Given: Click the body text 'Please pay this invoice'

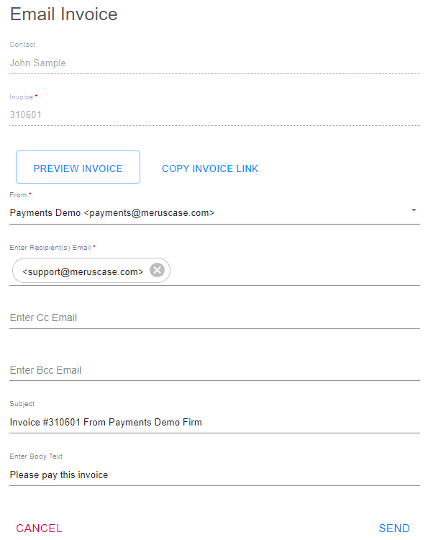Looking at the screenshot, I should click(x=59, y=475).
